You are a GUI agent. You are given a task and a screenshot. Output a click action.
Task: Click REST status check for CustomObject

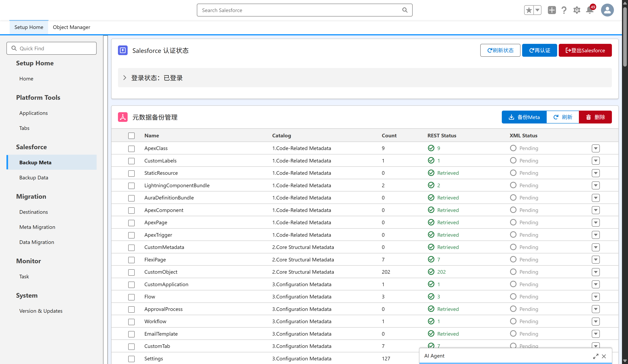pos(431,272)
